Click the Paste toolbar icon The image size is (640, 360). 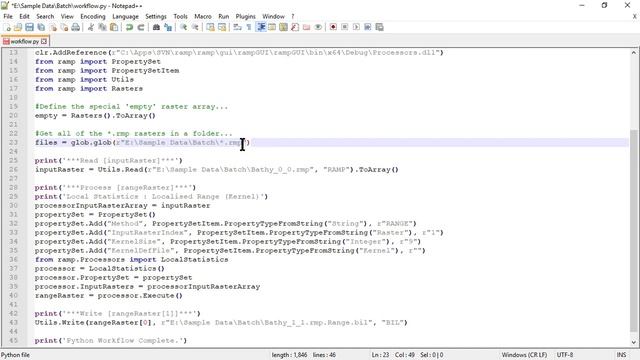(x=114, y=27)
